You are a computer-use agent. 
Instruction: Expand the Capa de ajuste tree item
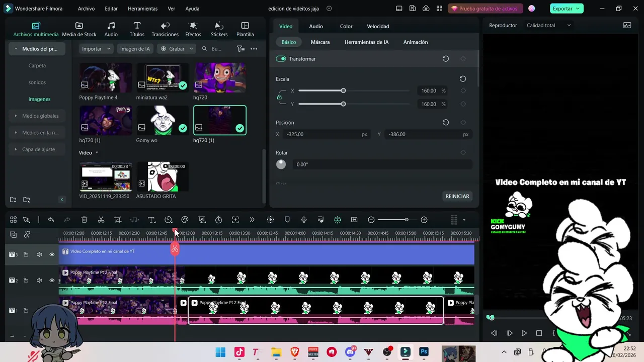click(x=16, y=149)
